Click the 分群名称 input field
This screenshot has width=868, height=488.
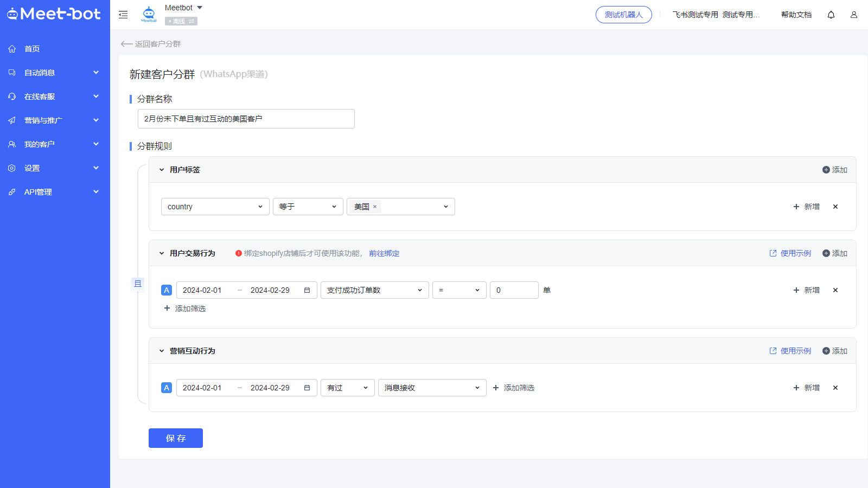click(x=246, y=119)
